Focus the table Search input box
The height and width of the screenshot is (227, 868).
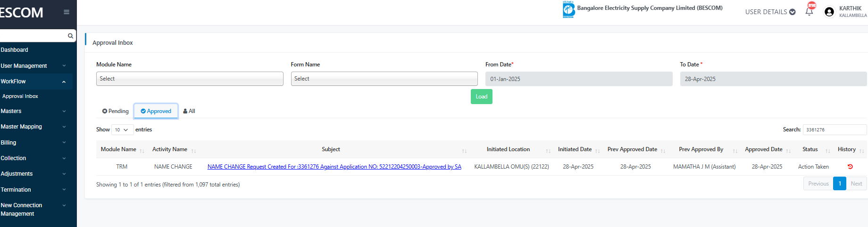(835, 130)
